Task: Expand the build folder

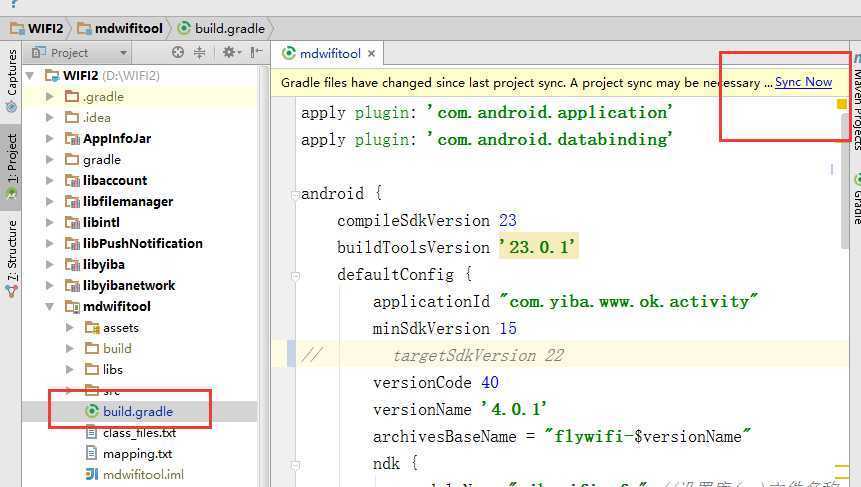Action: pyautogui.click(x=70, y=349)
